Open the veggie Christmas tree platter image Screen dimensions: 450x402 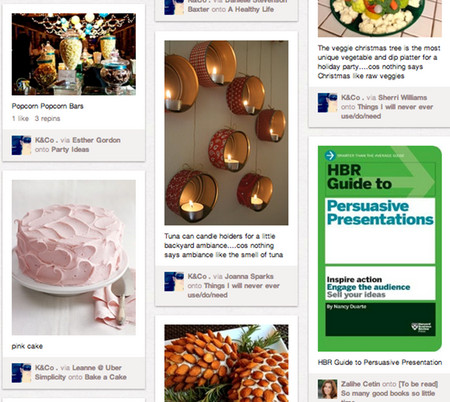(380, 18)
